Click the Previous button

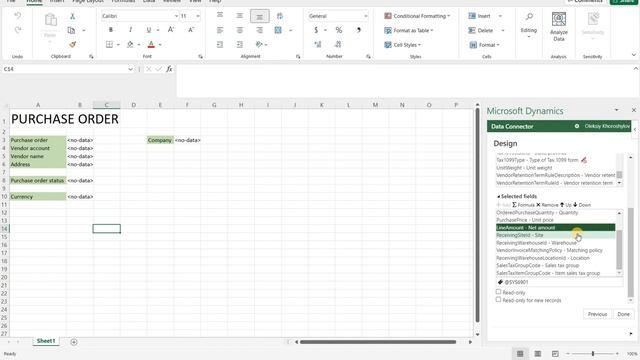coord(598,314)
